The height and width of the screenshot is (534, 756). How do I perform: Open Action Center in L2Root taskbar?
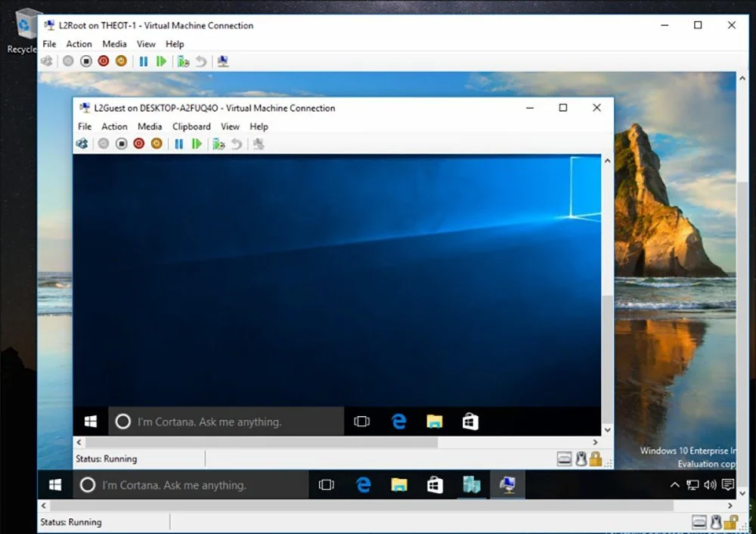coord(728,484)
